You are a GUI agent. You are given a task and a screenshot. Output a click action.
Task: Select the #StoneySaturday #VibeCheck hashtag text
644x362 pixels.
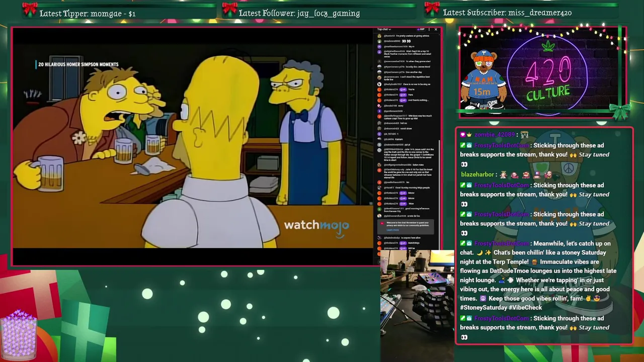pyautogui.click(x=501, y=308)
